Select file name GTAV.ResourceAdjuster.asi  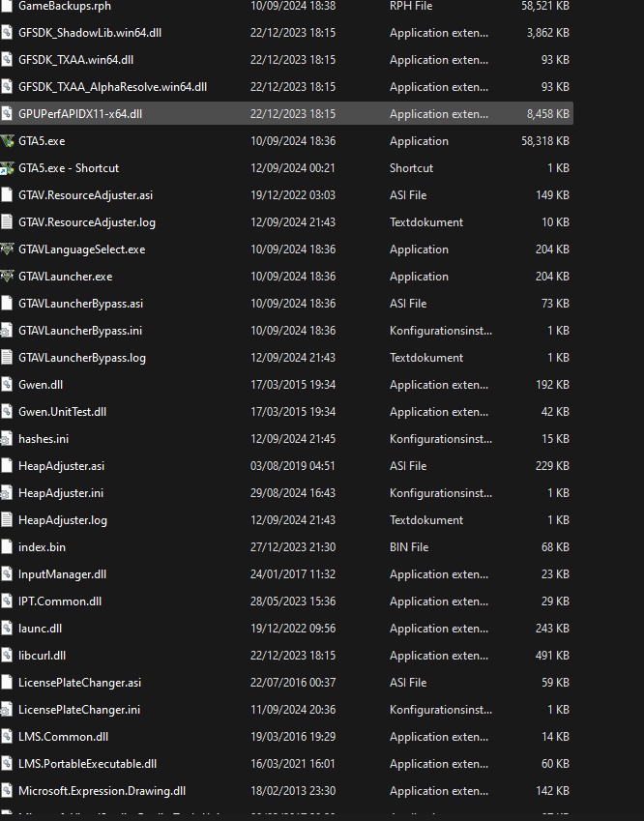[86, 195]
